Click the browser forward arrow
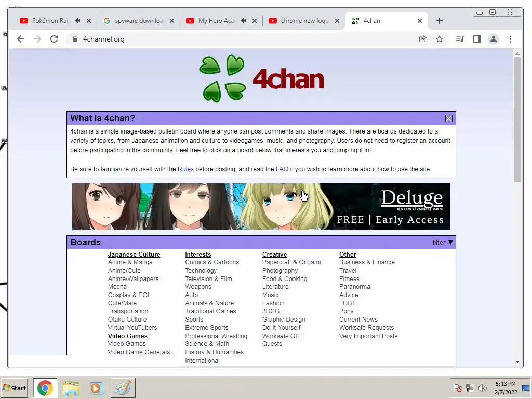 (37, 39)
